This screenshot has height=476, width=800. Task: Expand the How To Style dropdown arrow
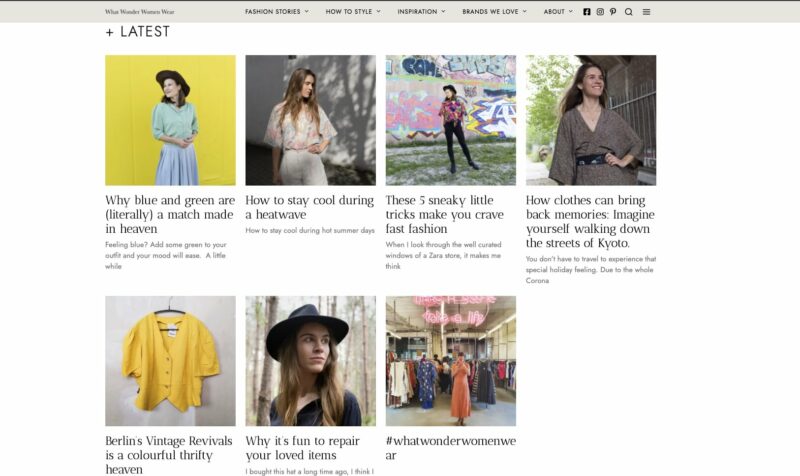point(379,11)
